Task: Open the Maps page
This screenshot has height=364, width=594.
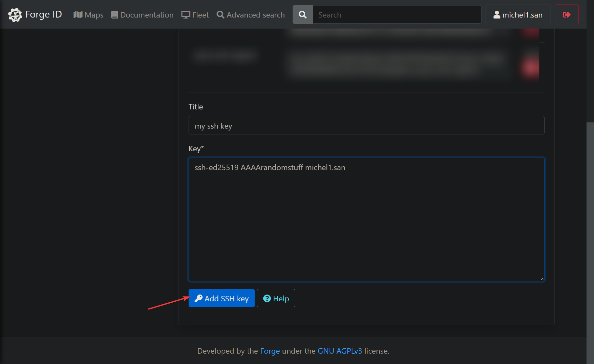Action: click(88, 15)
